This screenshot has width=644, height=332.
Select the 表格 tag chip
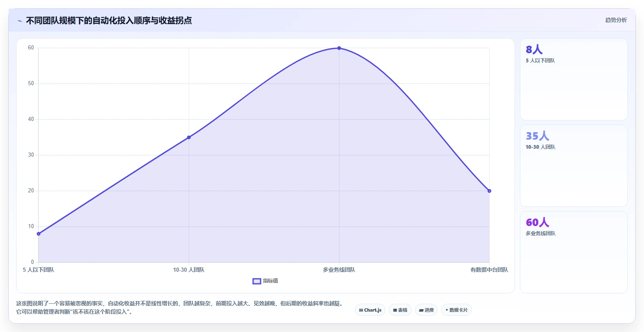[x=400, y=310]
